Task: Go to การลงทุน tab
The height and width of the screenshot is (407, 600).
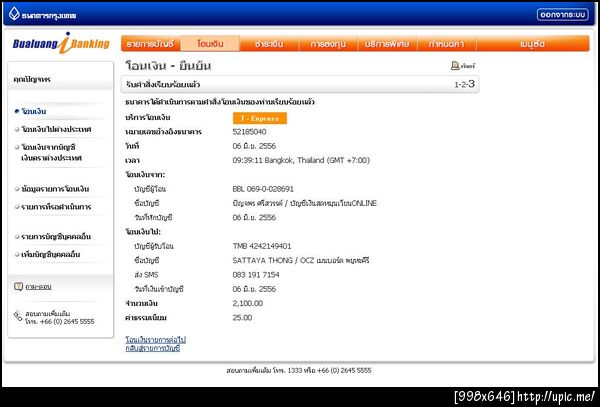Action: 328,44
